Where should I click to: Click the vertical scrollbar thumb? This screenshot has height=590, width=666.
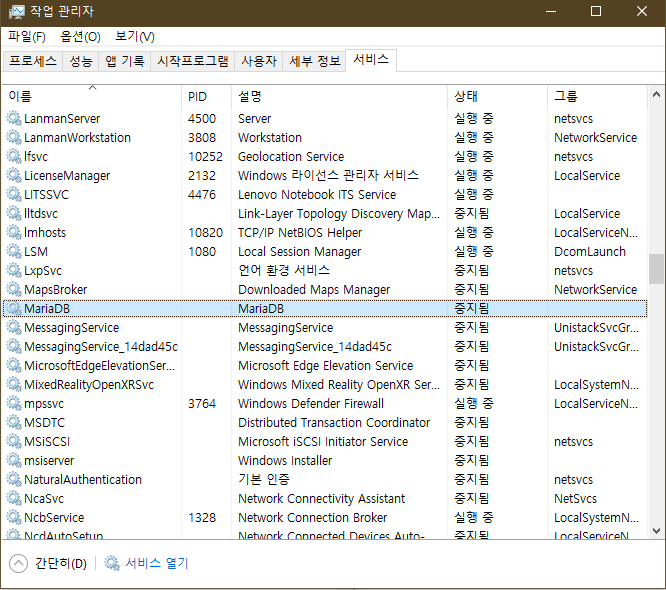point(656,268)
